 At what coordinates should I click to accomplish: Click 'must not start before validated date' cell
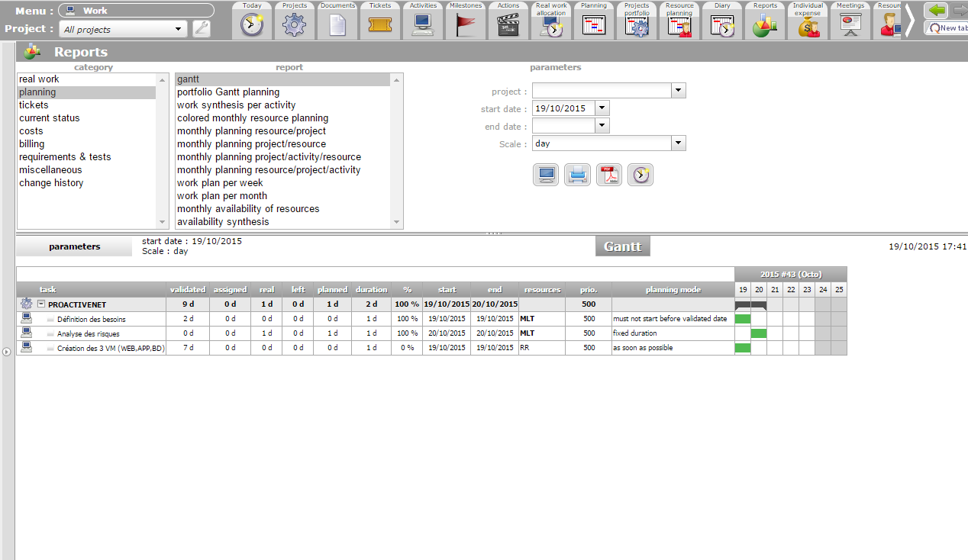(x=673, y=319)
